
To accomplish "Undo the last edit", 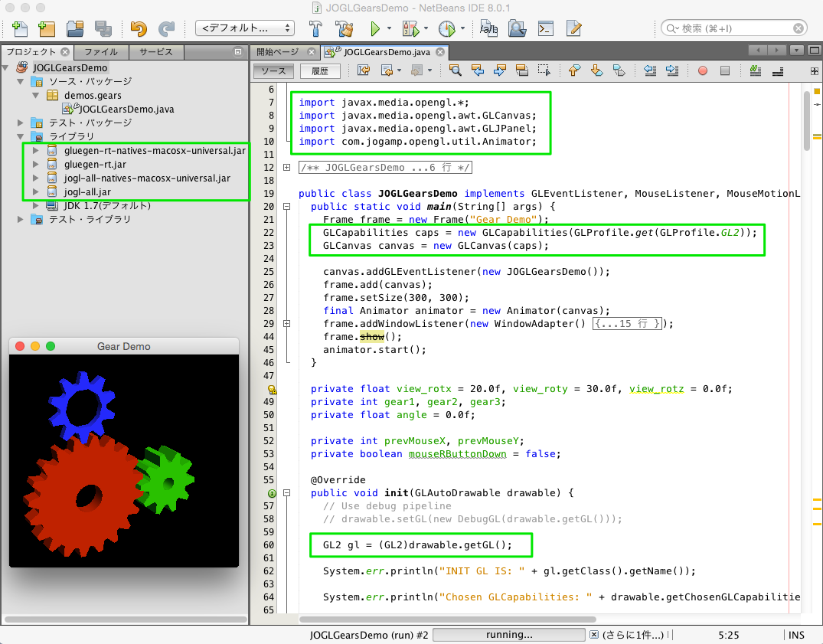I will (139, 28).
